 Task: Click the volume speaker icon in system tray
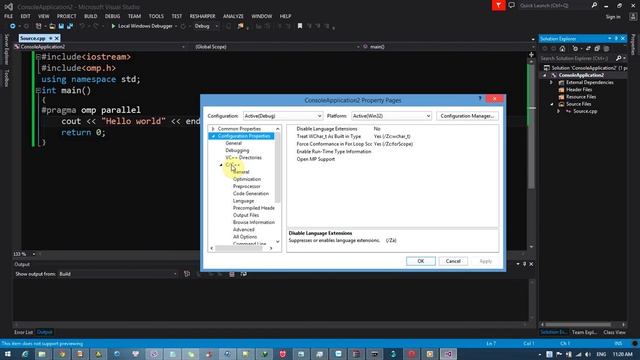point(588,354)
